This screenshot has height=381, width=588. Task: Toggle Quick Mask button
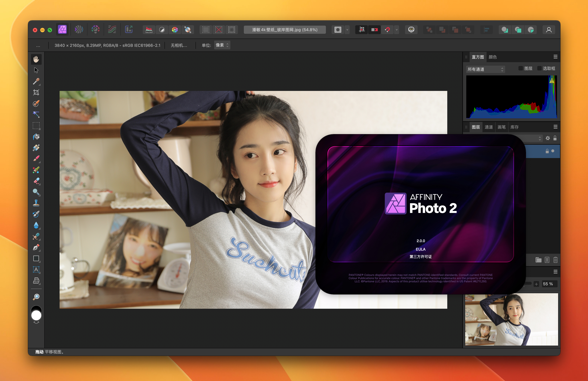point(338,30)
